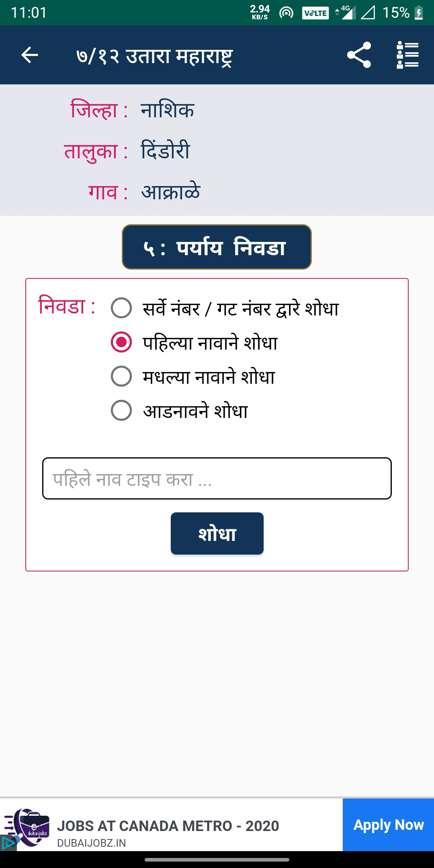Screen dimensions: 434x868
Task: Click Apply Now on the ad banner
Action: click(x=388, y=825)
